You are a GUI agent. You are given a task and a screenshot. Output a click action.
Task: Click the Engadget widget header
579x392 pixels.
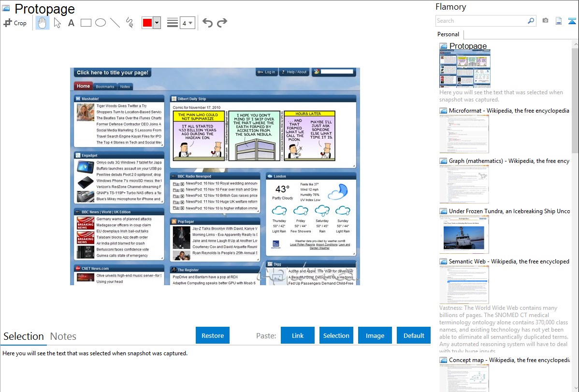click(x=119, y=155)
